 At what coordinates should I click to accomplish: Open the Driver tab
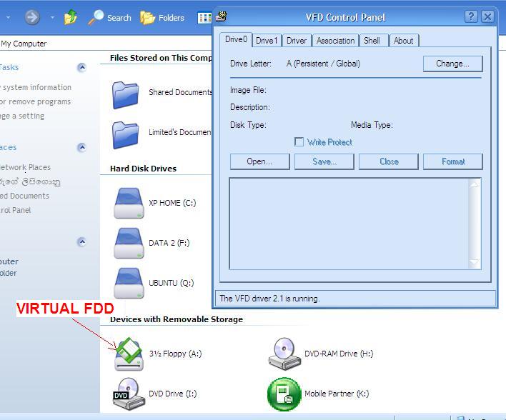[297, 41]
